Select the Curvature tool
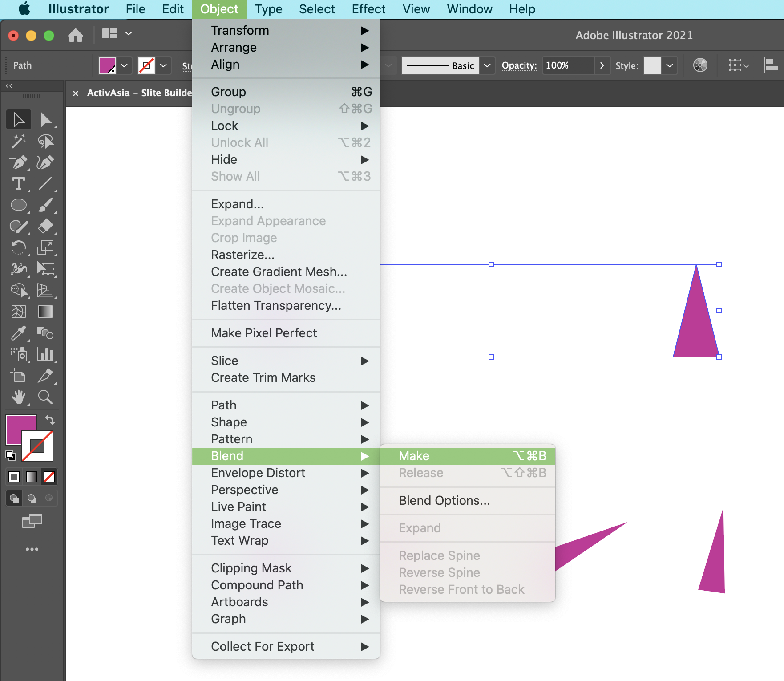Screen dimensions: 784x681 (x=45, y=162)
